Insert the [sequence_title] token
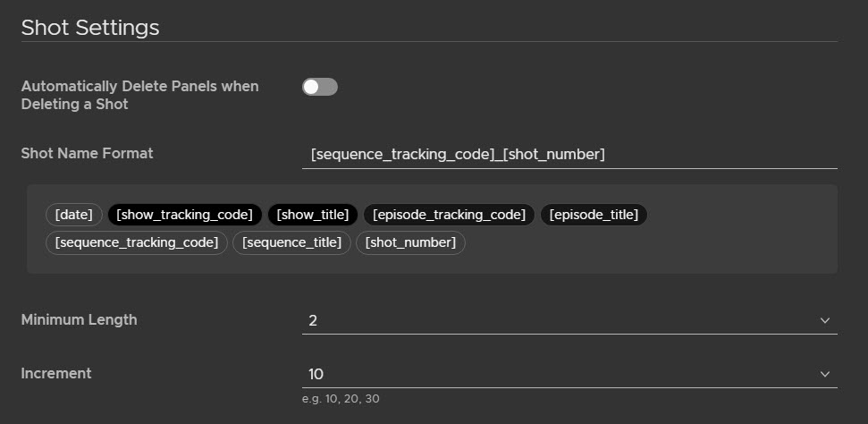Image resolution: width=868 pixels, height=424 pixels. pos(291,242)
